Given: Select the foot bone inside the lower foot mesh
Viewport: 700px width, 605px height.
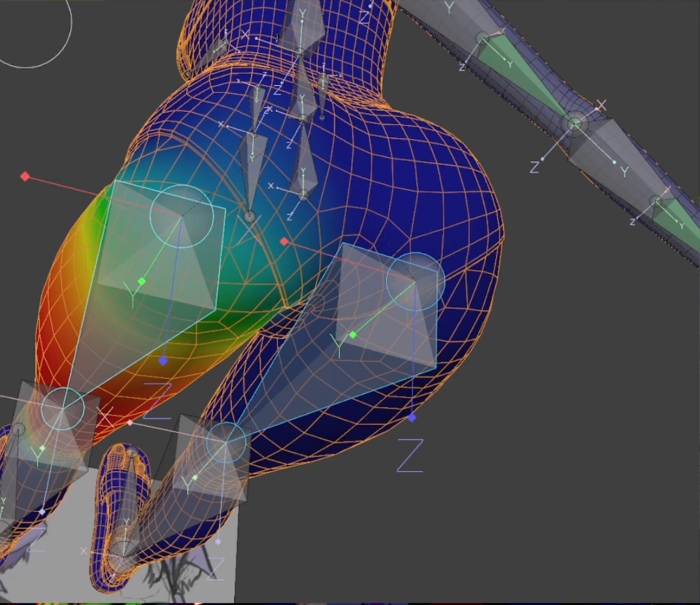Looking at the screenshot, I should (x=127, y=505).
